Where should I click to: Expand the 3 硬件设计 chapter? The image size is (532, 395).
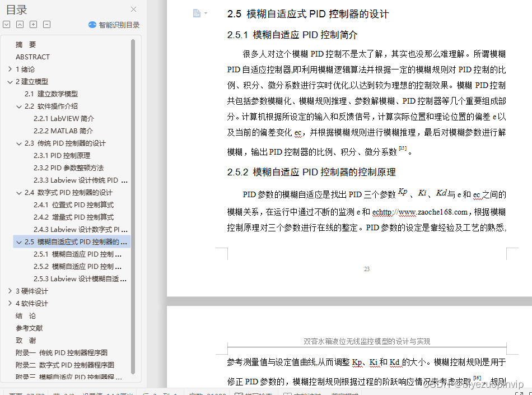(10, 291)
